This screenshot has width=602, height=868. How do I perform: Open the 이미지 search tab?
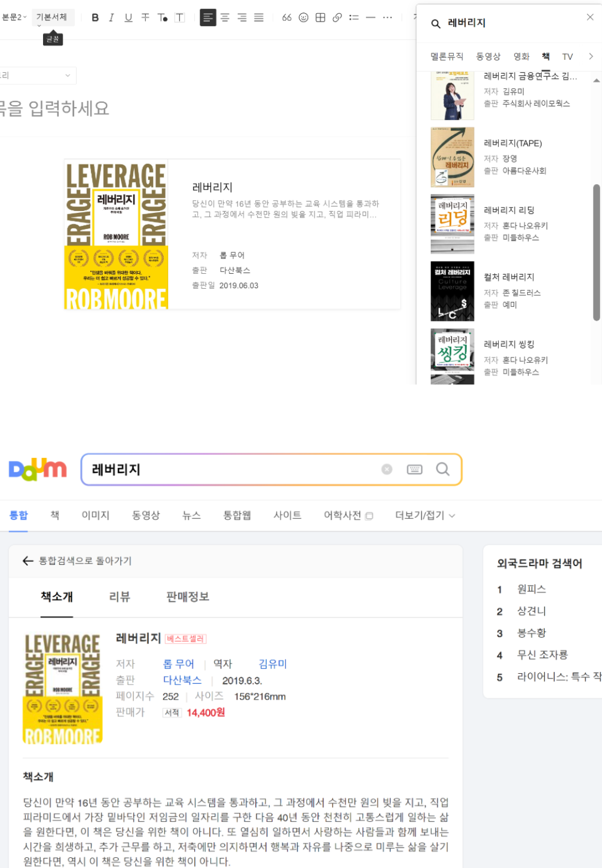(94, 515)
